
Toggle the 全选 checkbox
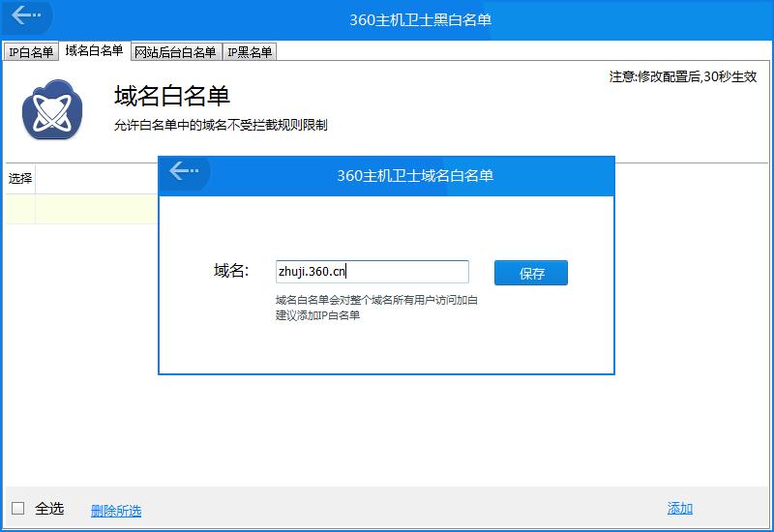pyautogui.click(x=17, y=508)
